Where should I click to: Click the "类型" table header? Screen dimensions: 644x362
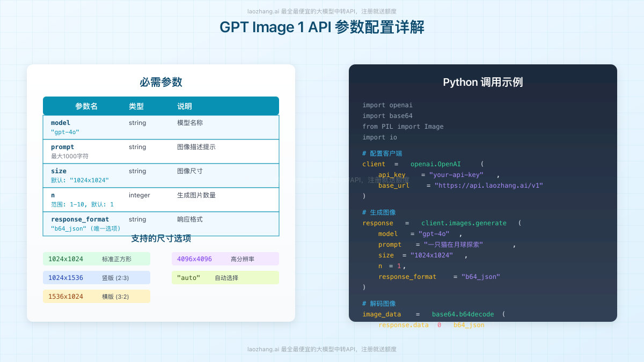(136, 106)
